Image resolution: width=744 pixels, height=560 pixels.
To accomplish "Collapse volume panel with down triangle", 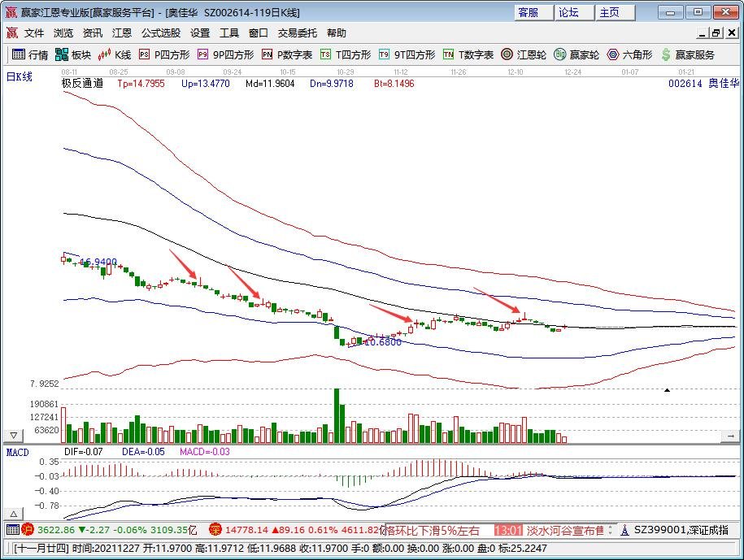I will point(14,435).
